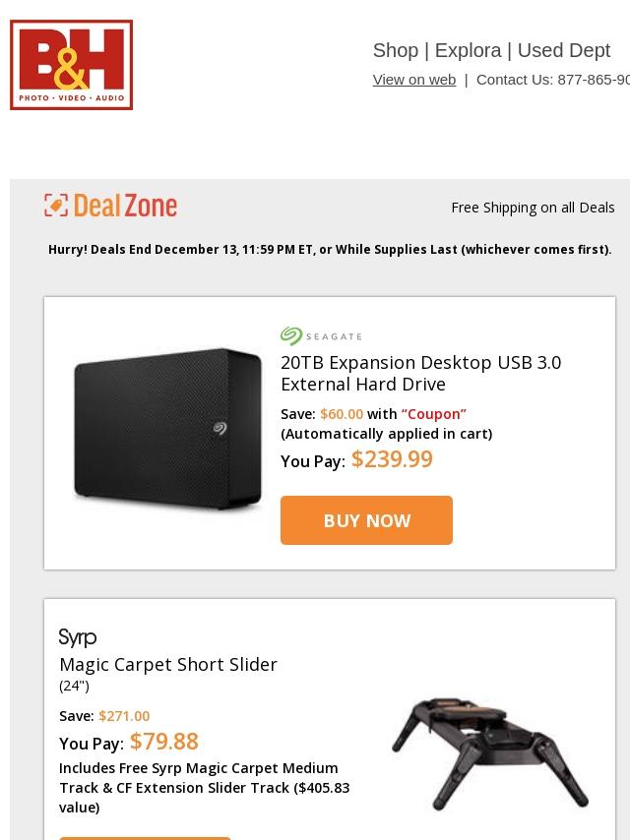
Task: Click the 20TB Expansion Desktop title
Action: click(420, 373)
